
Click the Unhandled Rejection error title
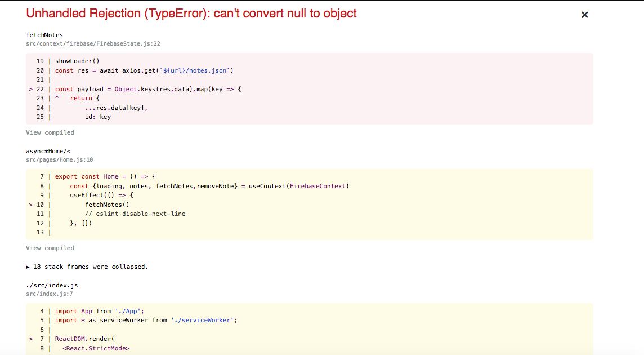tap(191, 14)
